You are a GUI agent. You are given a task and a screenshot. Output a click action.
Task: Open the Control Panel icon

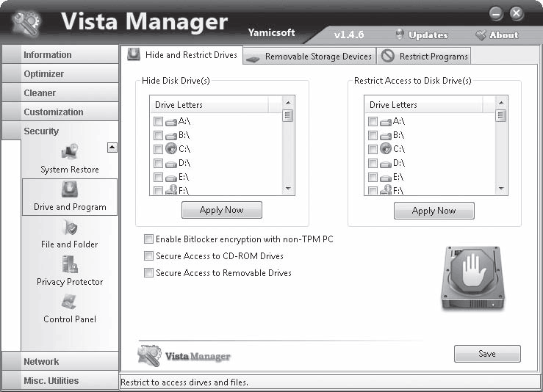70,302
